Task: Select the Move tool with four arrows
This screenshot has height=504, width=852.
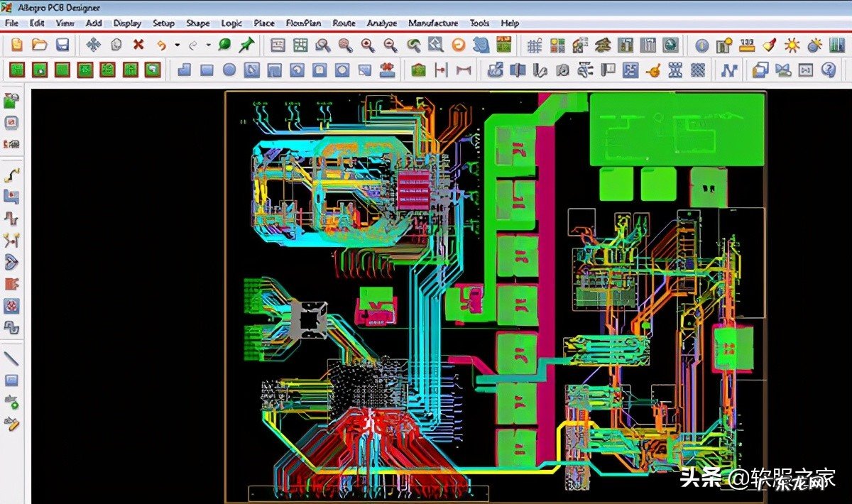Action: pyautogui.click(x=93, y=45)
